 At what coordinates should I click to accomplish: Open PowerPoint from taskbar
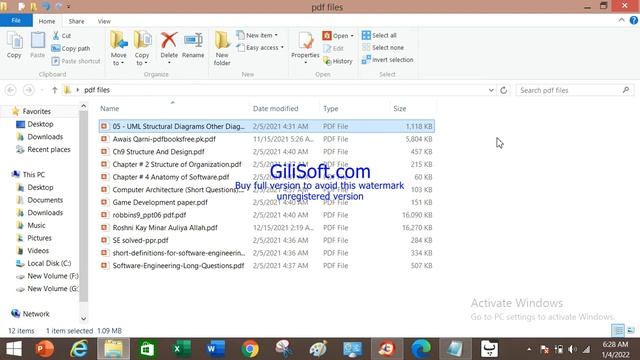click(x=45, y=349)
